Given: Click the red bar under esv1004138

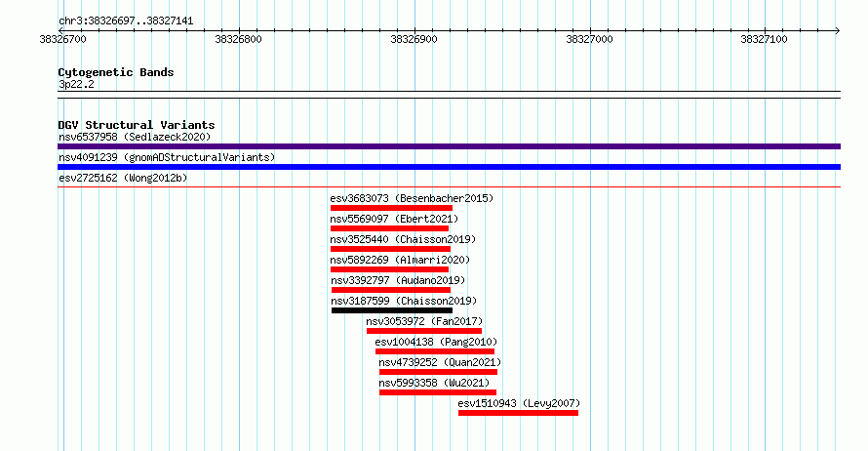Looking at the screenshot, I should pos(435,351).
